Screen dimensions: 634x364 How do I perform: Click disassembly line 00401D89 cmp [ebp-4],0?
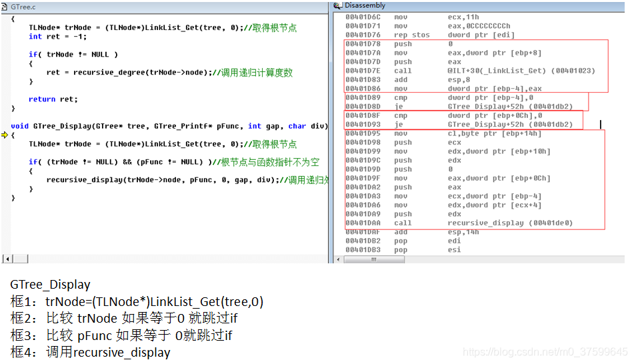pos(439,97)
